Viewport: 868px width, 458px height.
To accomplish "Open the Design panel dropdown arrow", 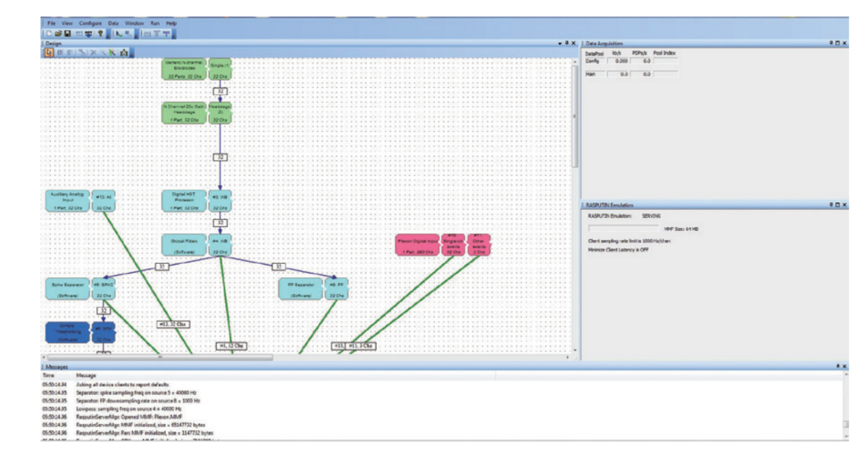I will coord(560,43).
